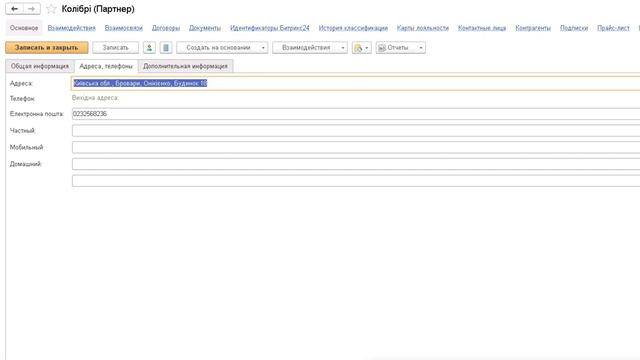Open the Прайс-лист link

pos(613,28)
